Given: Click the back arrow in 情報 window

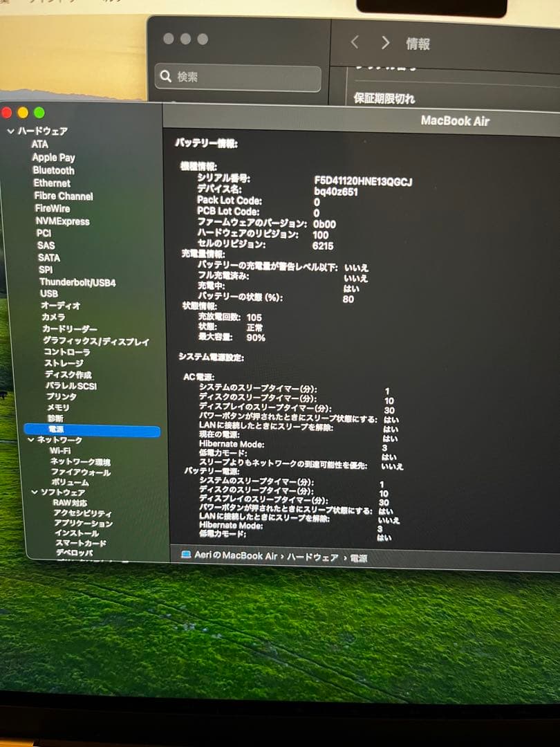Looking at the screenshot, I should coord(355,43).
